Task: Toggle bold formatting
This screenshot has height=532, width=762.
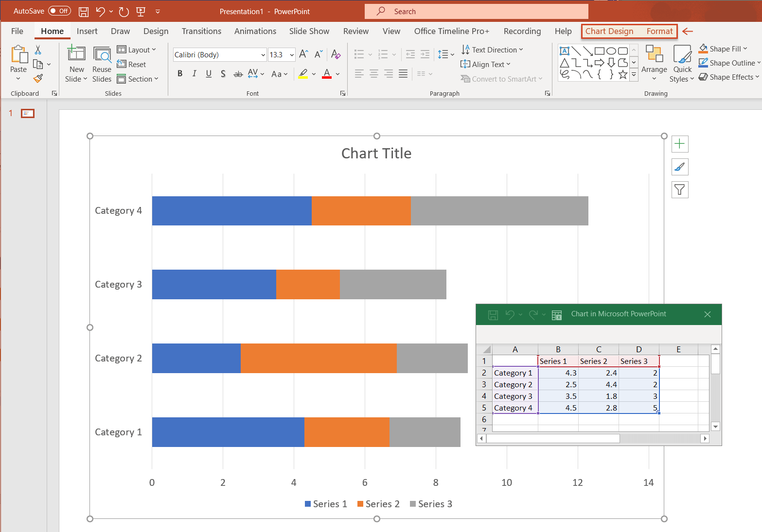Action: 179,73
